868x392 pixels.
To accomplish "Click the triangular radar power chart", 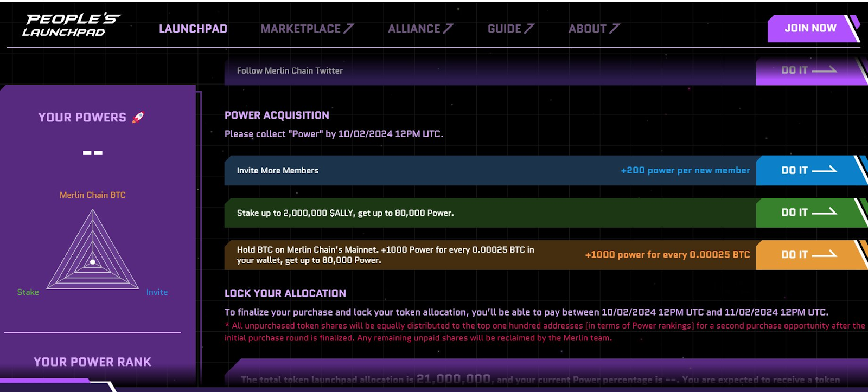I will (93, 249).
